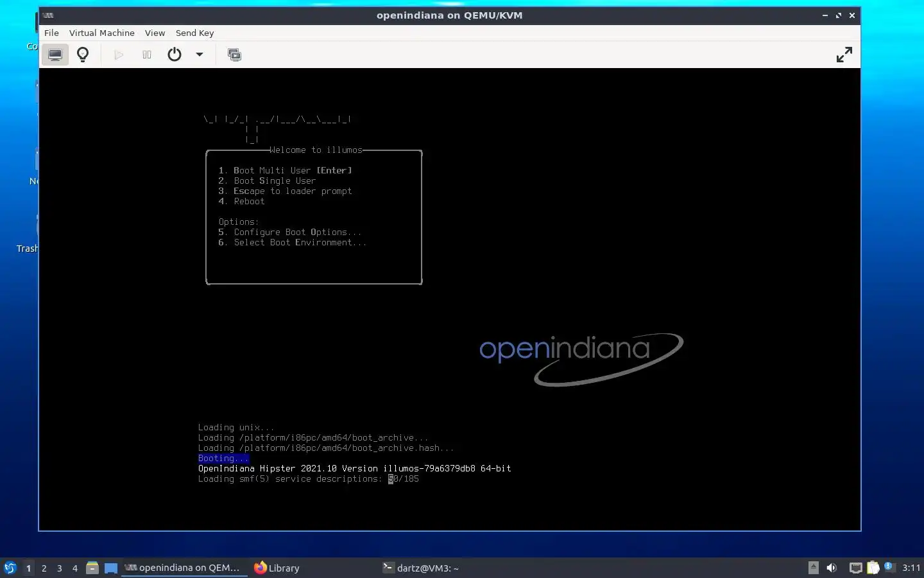This screenshot has width=924, height=578.
Task: Switch to workspace 3
Action: 60,568
